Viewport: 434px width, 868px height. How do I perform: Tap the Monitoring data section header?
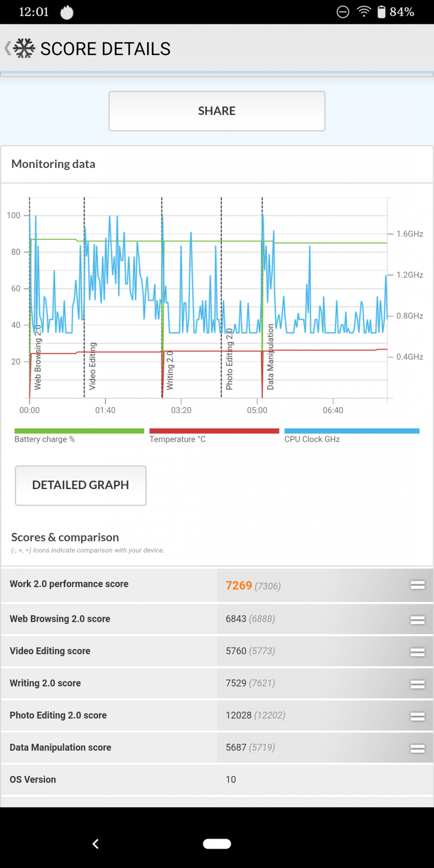[x=53, y=164]
